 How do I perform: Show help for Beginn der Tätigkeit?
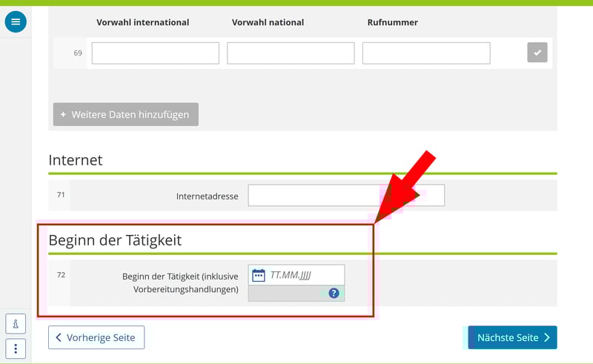click(334, 294)
